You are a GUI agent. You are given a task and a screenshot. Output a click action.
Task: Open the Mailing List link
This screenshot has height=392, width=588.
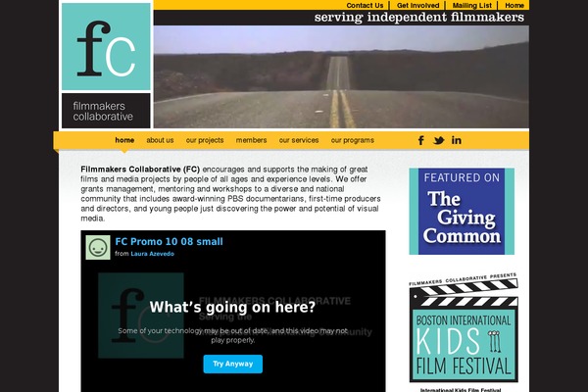(x=471, y=5)
